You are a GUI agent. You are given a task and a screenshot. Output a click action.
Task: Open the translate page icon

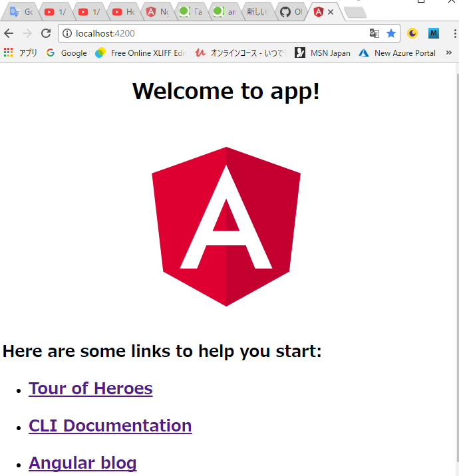374,33
